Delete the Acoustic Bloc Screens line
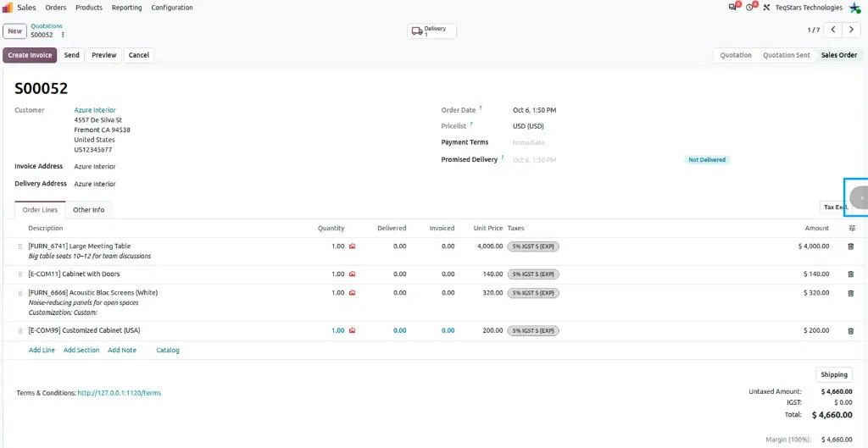 pyautogui.click(x=851, y=293)
